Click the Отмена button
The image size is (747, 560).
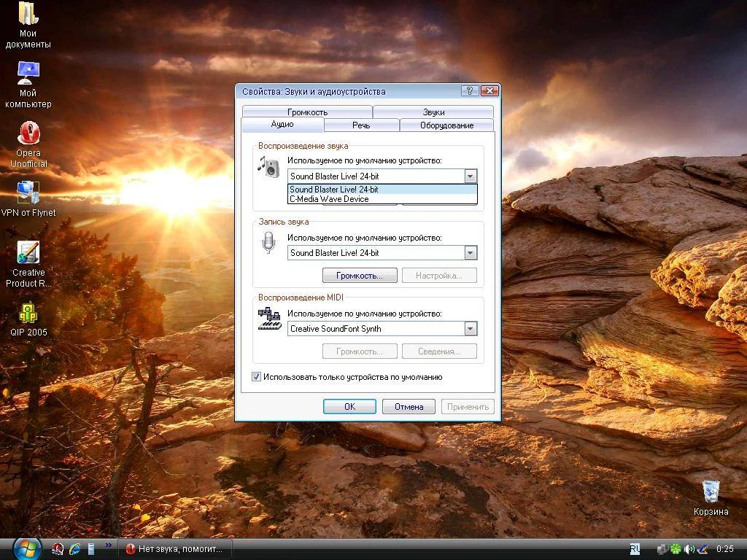[x=409, y=407]
